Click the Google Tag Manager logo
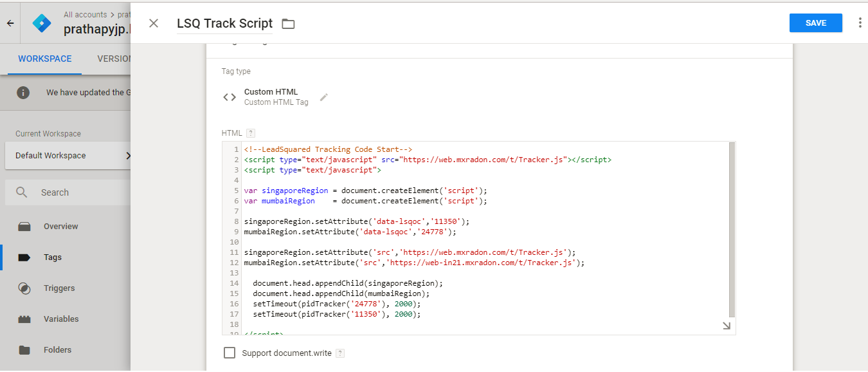868x372 pixels. pos(42,23)
